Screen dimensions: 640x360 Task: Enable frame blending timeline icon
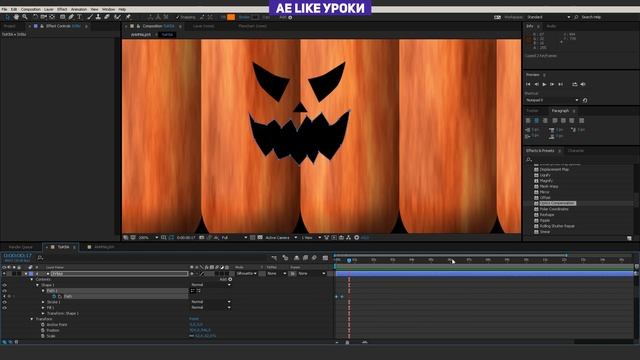click(305, 258)
